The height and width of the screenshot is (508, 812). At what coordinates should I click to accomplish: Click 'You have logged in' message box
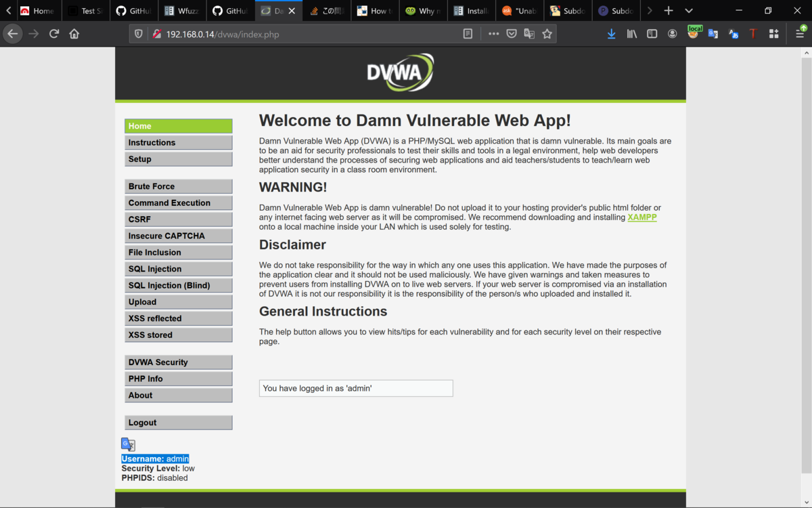356,388
